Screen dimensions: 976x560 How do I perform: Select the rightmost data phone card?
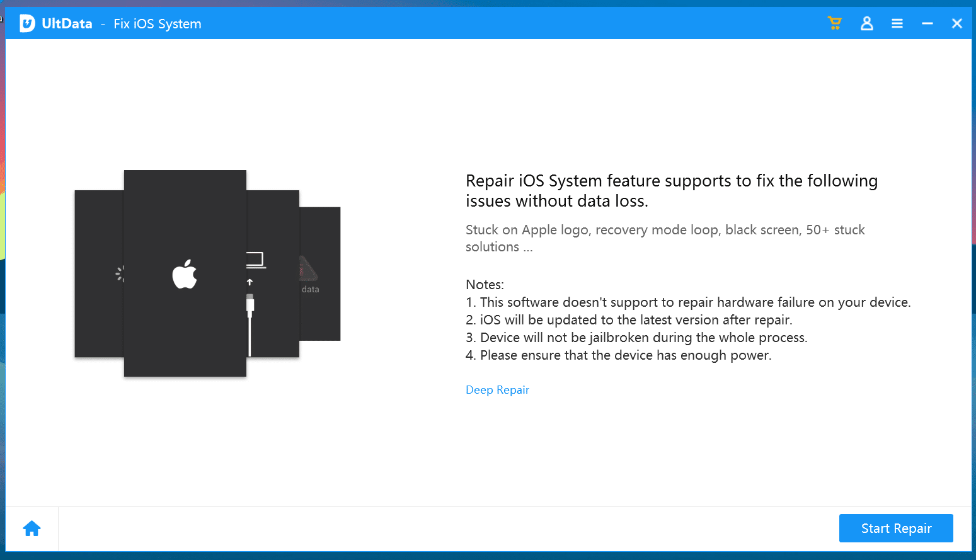point(320,274)
